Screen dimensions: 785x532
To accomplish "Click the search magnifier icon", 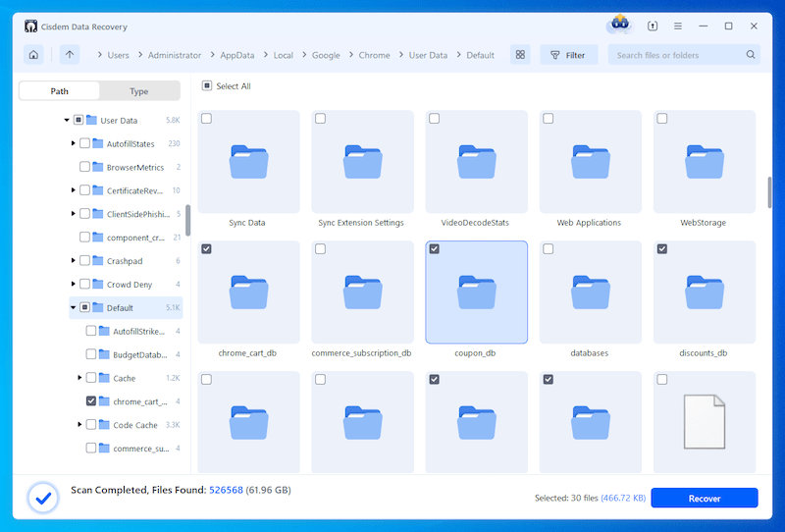I will pos(751,55).
